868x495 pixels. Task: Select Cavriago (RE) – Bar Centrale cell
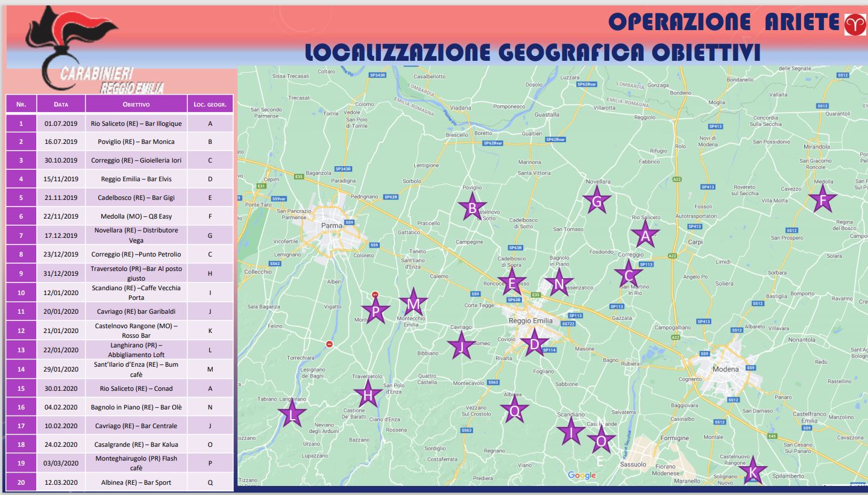click(x=136, y=426)
